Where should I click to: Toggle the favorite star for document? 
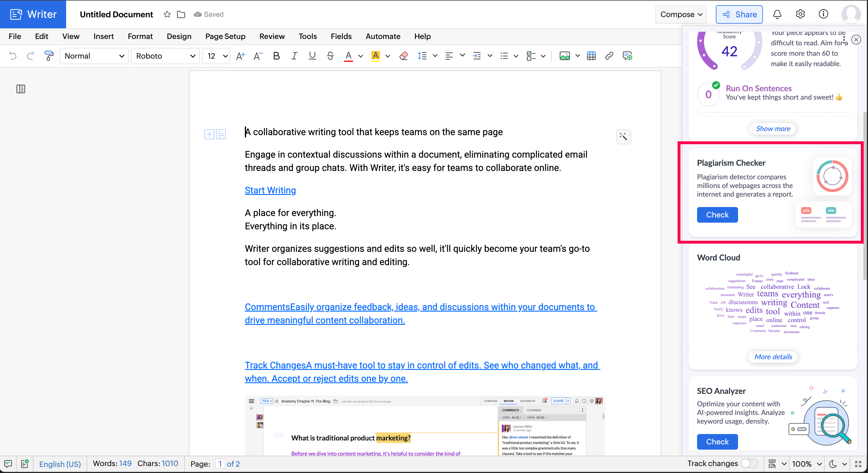(x=167, y=14)
